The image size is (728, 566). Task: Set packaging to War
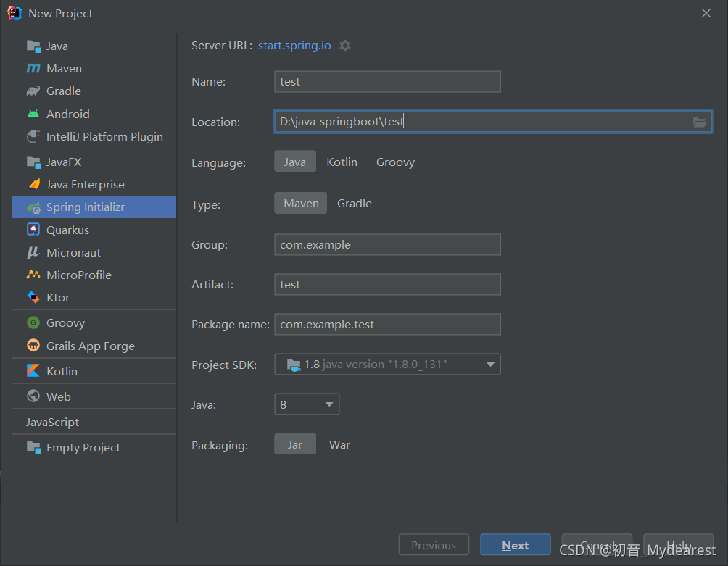pos(339,444)
